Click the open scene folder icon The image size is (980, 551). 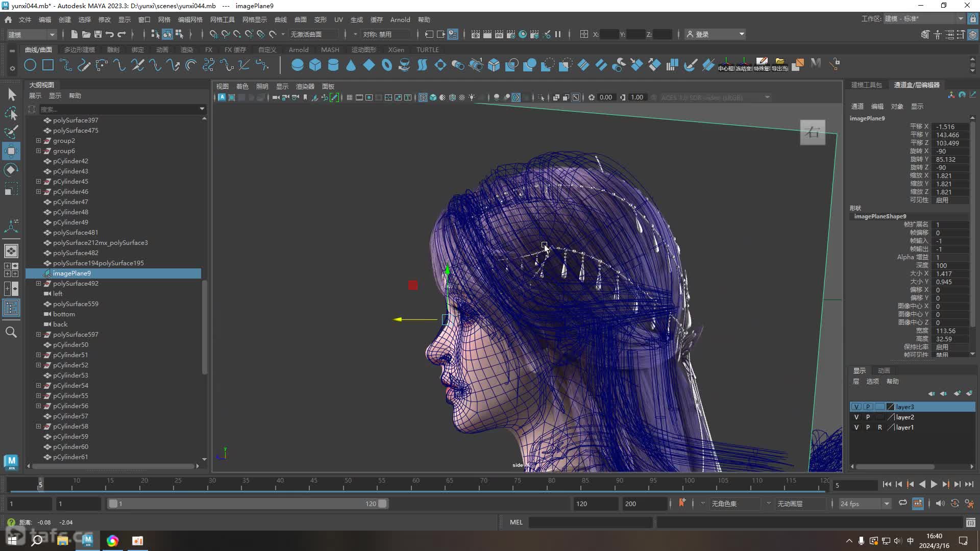pos(86,34)
